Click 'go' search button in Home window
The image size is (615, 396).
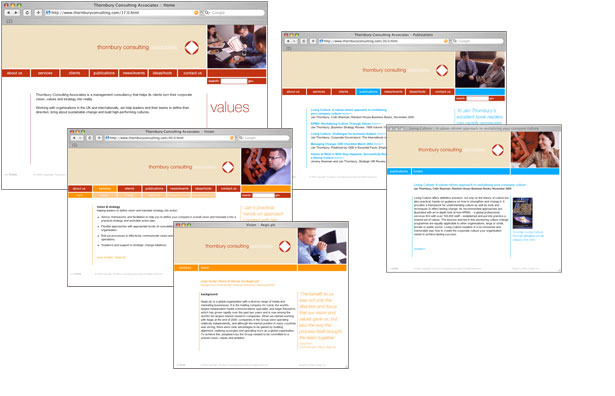click(x=251, y=81)
